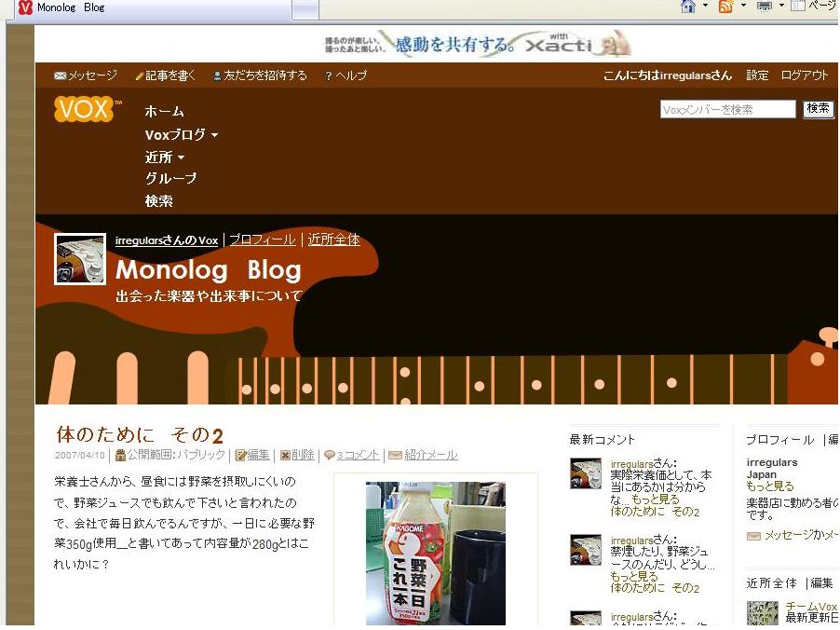Click the first commenter avatar in 最新コメント

point(586,472)
